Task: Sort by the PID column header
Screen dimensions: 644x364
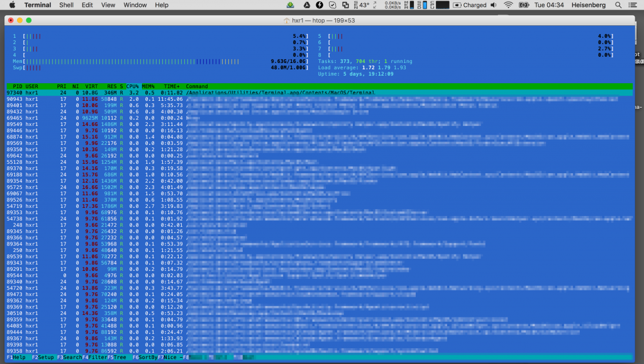Action: click(x=18, y=86)
